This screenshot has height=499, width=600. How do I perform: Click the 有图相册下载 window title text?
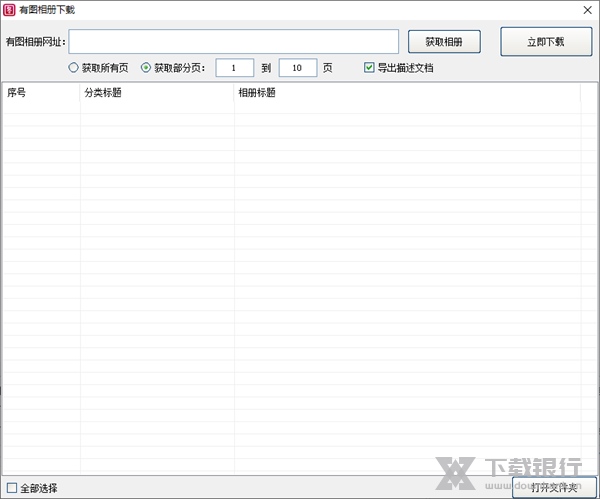(x=47, y=9)
